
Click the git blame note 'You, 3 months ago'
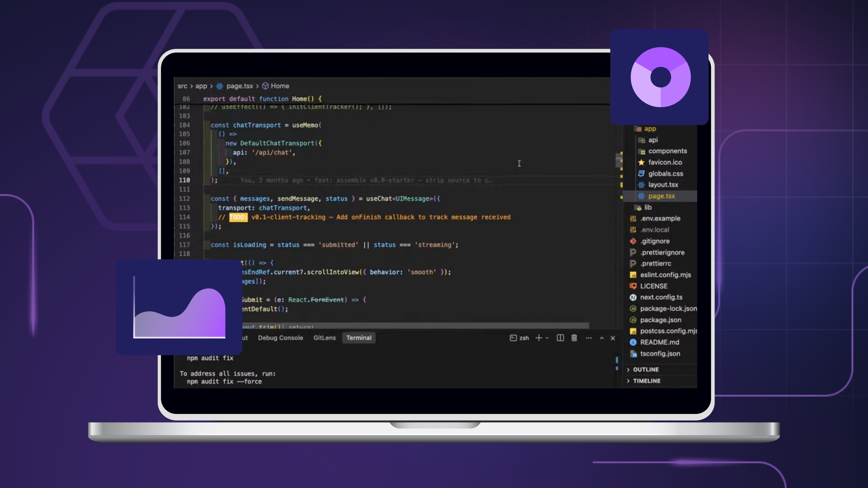[x=271, y=180]
